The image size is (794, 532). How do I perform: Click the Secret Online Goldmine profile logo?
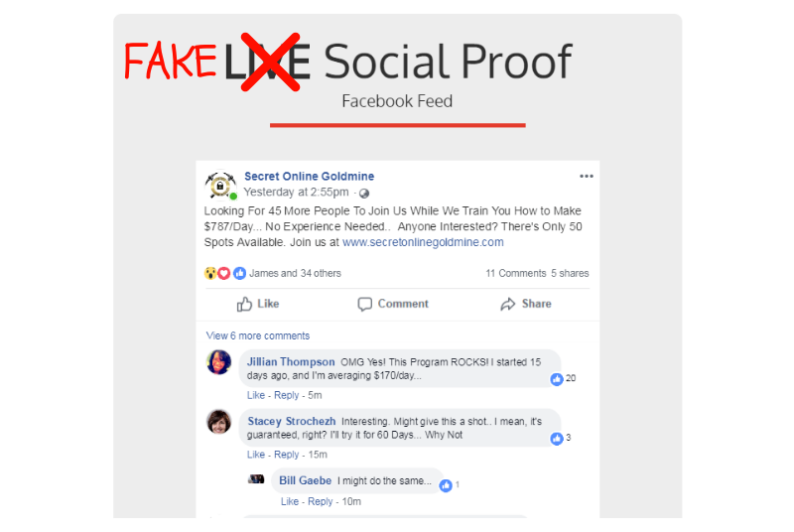pyautogui.click(x=220, y=186)
